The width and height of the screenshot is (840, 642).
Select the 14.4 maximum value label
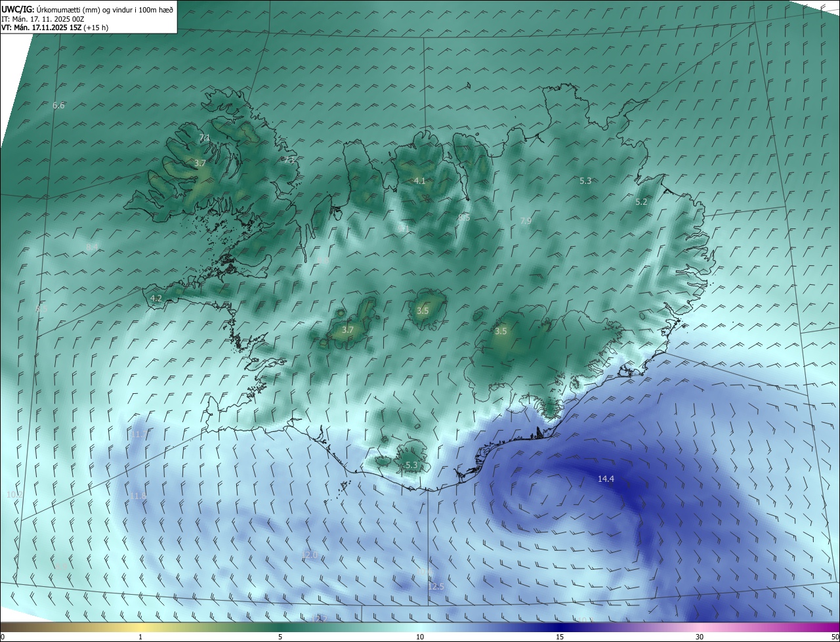point(606,479)
